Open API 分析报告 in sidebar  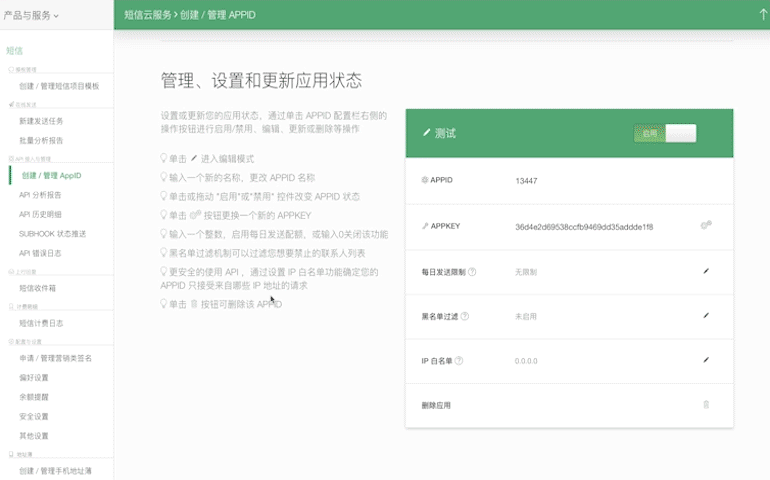[x=40, y=195]
